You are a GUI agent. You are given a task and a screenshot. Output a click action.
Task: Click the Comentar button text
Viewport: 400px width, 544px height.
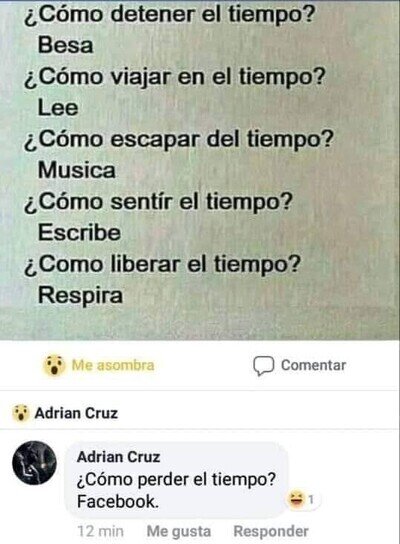tap(313, 365)
